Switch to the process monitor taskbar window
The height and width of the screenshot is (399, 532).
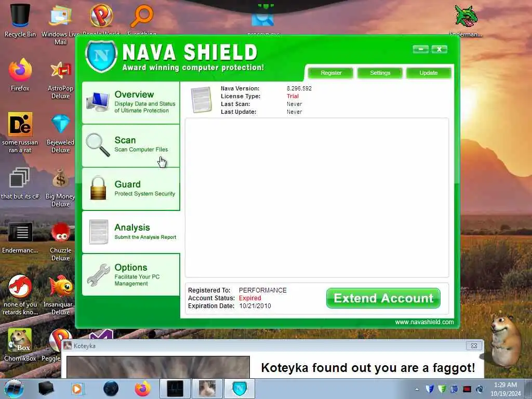click(175, 389)
